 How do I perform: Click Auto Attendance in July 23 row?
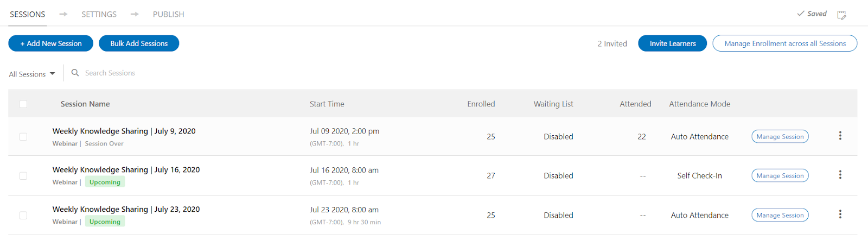[700, 216]
